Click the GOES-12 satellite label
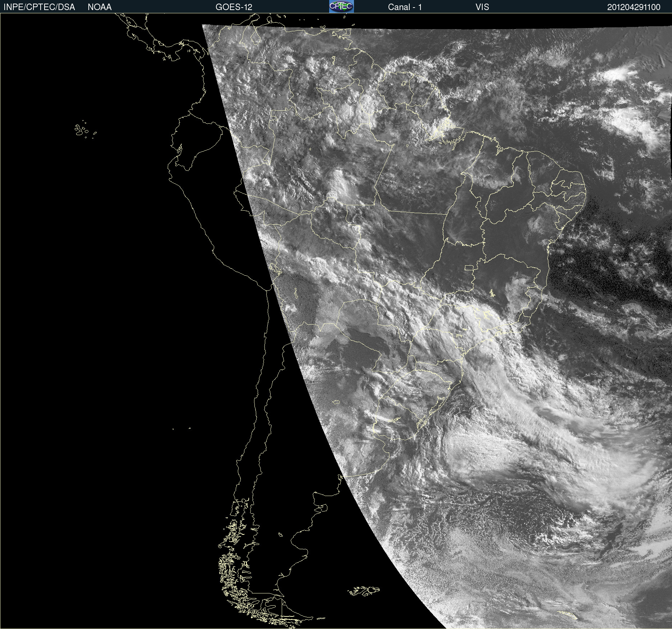The height and width of the screenshot is (629, 672). tap(234, 7)
